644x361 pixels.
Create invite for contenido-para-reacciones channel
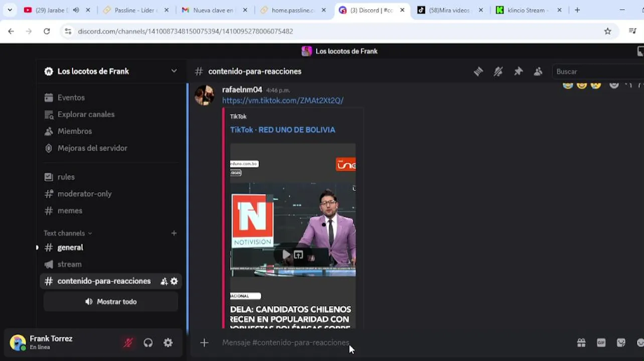164,281
